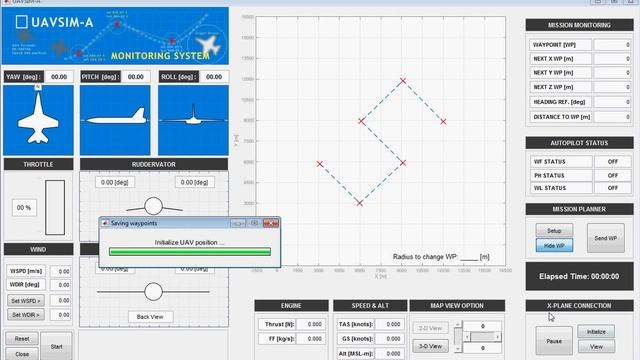Click the green initialization progress bar
The image size is (640, 360).
(190, 252)
